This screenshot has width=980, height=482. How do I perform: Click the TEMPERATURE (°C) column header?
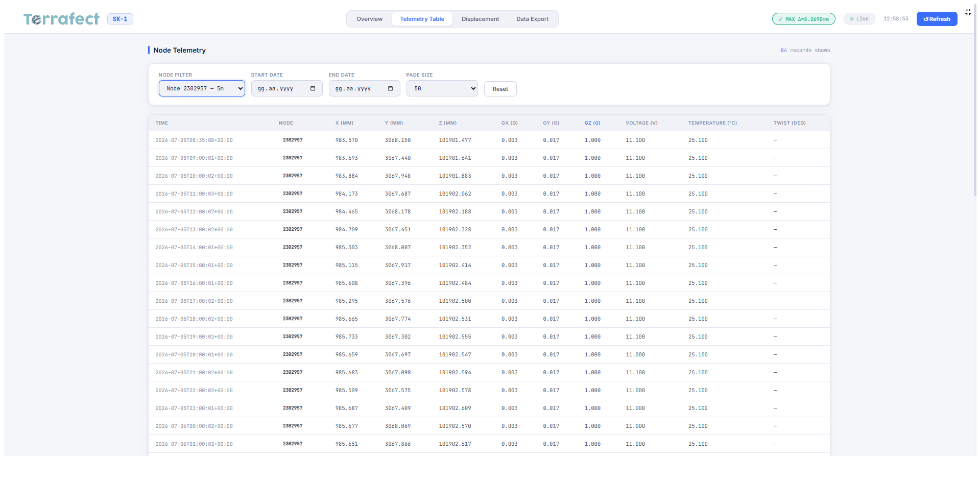(x=712, y=123)
